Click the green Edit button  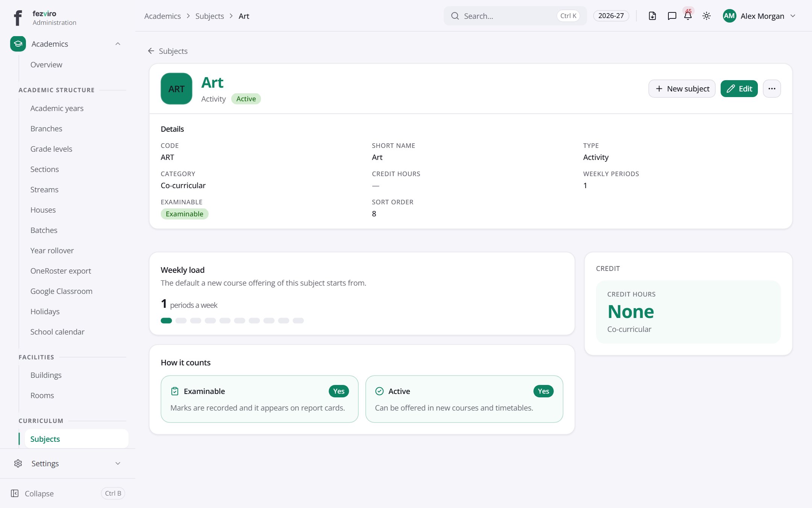739,89
